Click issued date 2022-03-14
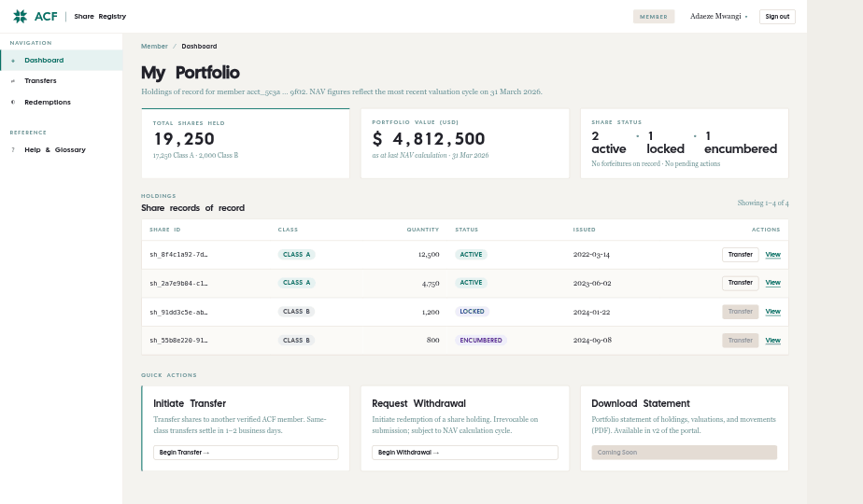 [x=591, y=255]
